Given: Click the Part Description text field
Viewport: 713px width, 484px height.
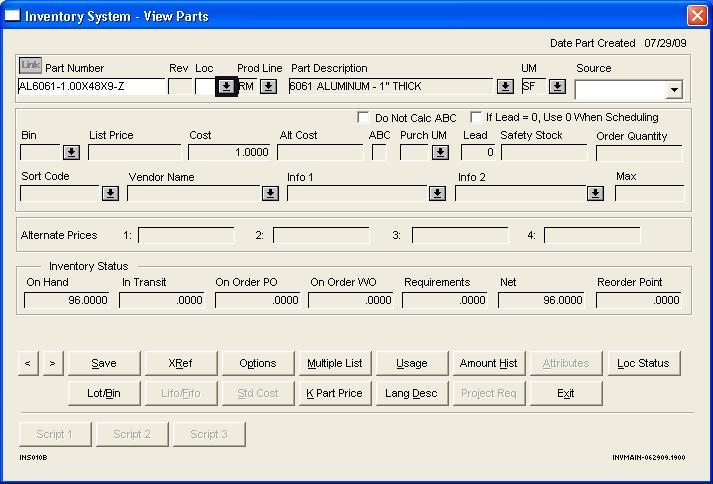Looking at the screenshot, I should click(391, 86).
